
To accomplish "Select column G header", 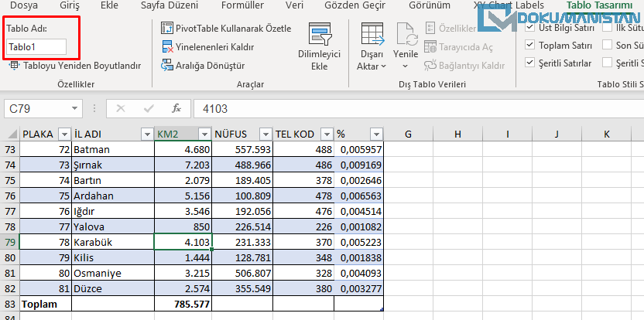I will [x=408, y=134].
